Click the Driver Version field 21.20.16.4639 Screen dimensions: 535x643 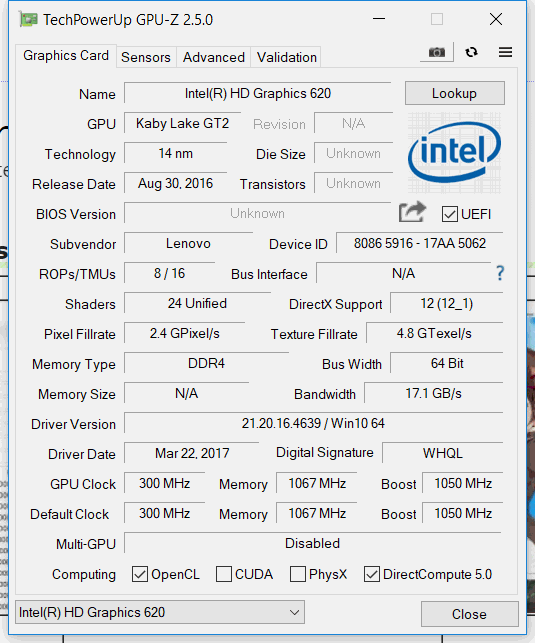pyautogui.click(x=313, y=423)
